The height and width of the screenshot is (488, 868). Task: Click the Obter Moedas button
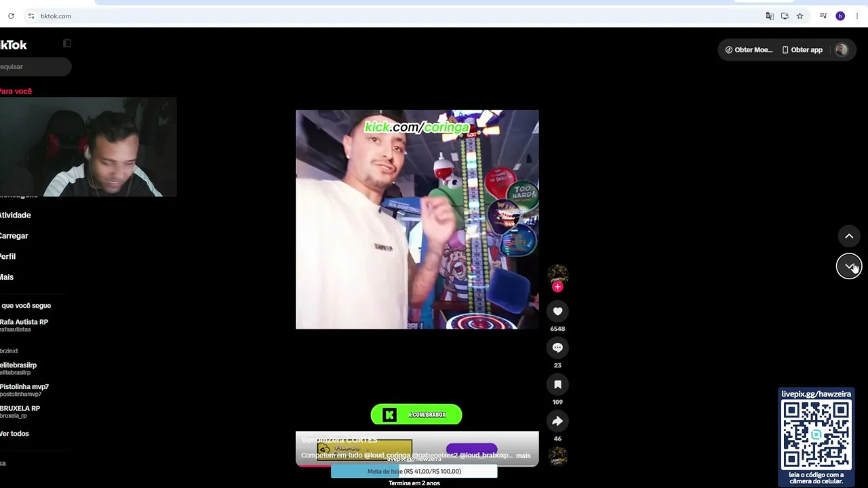749,49
